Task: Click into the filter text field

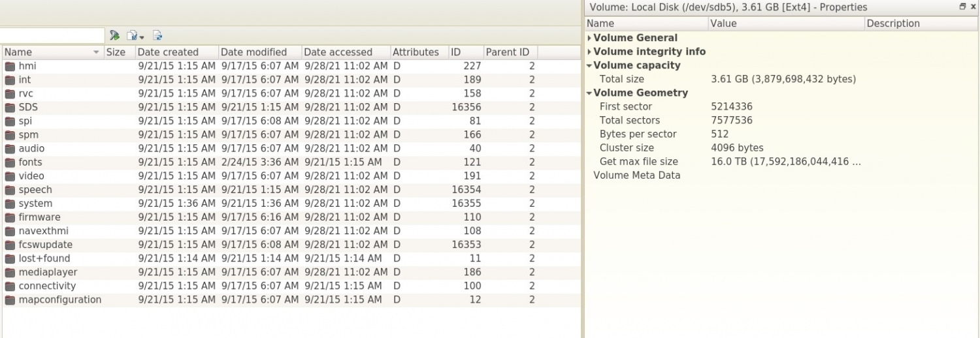Action: tap(52, 35)
